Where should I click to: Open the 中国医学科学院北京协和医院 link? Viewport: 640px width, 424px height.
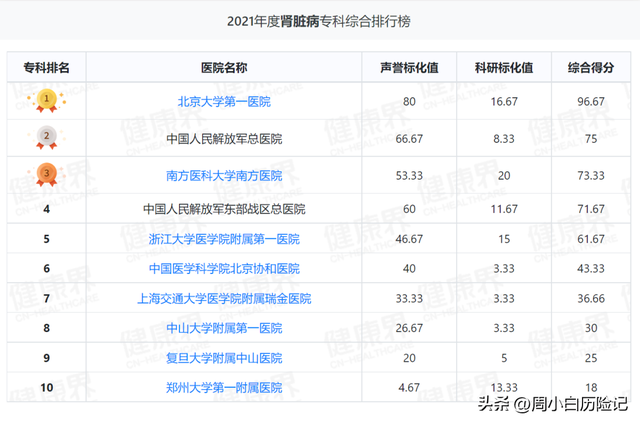224,269
